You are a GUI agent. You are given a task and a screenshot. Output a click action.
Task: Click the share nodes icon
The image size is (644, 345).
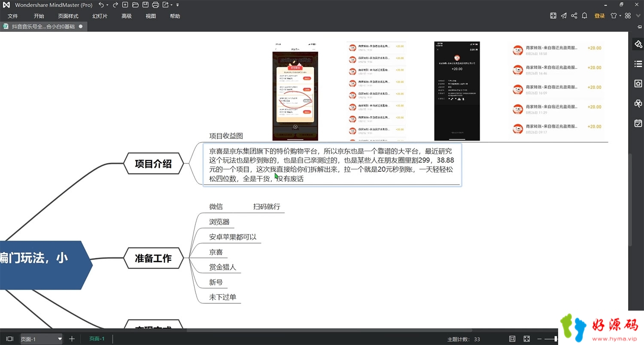[x=574, y=16]
